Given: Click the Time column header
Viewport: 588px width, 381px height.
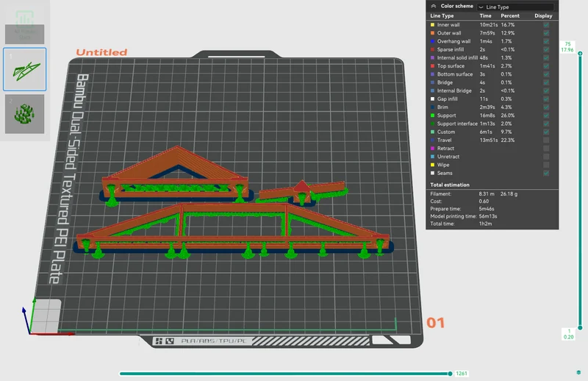Looking at the screenshot, I should click(485, 15).
